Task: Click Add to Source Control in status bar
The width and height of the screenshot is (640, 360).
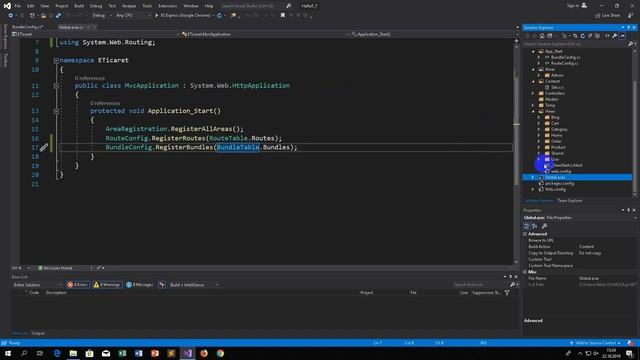Action: tap(596, 343)
